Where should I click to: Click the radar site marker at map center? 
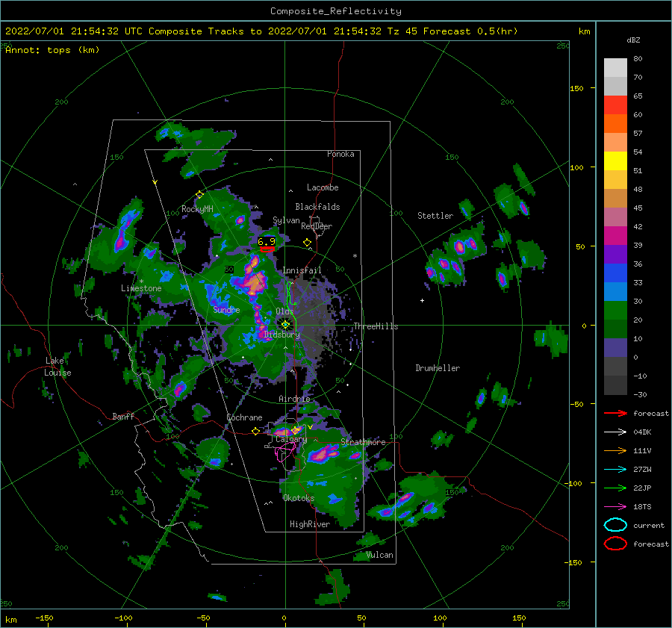click(285, 325)
